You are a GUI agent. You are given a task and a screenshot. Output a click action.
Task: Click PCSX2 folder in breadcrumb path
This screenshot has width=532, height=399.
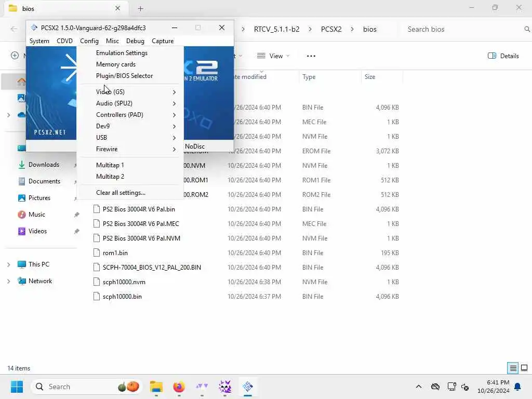(x=331, y=29)
